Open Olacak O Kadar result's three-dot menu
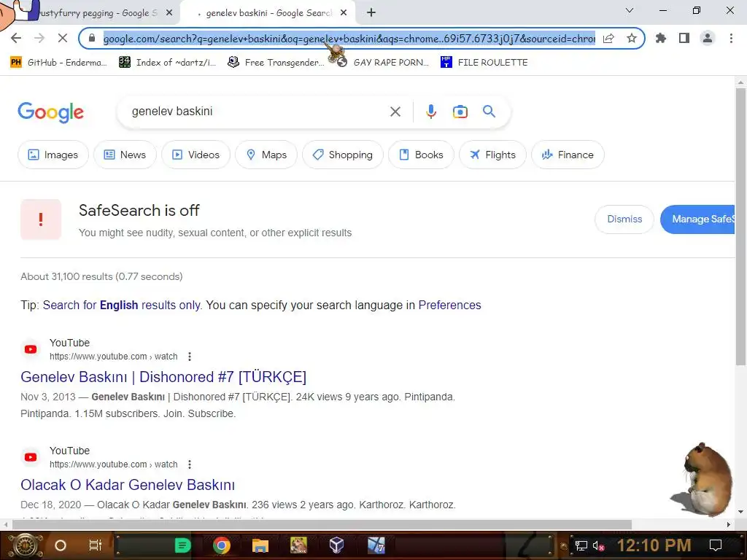Screen dimensions: 747x560 (x=190, y=464)
